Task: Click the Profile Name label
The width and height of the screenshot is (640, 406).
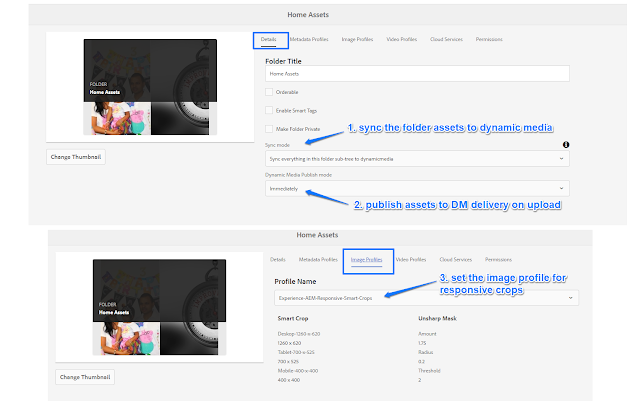Action: [295, 282]
